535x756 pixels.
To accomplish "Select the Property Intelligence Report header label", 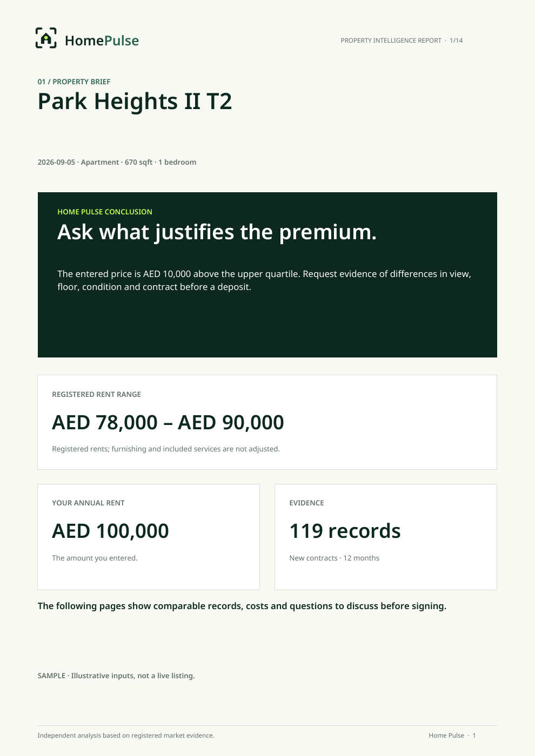I will (391, 40).
